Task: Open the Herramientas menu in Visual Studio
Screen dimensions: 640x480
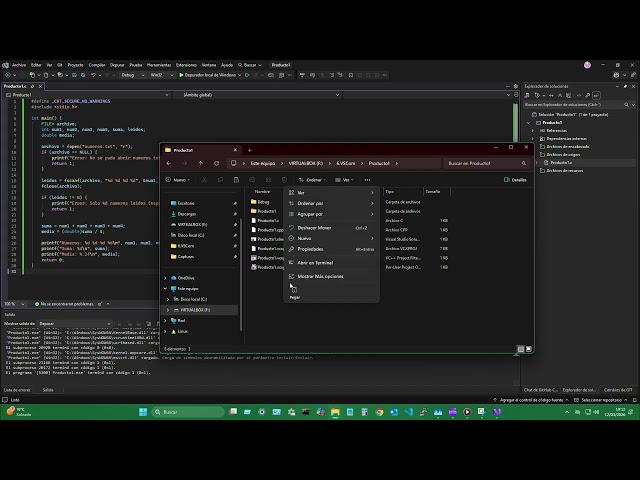Action: [x=159, y=65]
